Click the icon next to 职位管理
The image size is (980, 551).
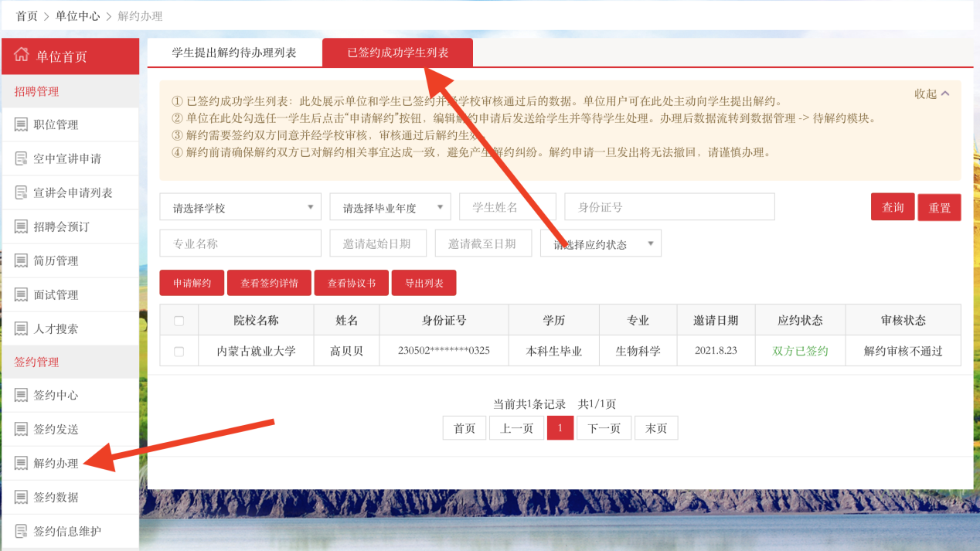coord(21,124)
